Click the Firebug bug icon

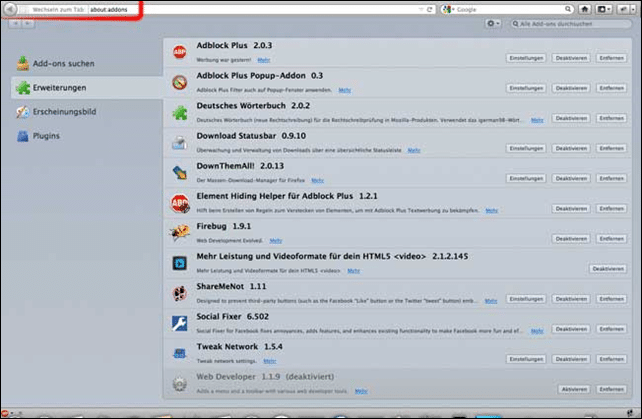pyautogui.click(x=180, y=233)
